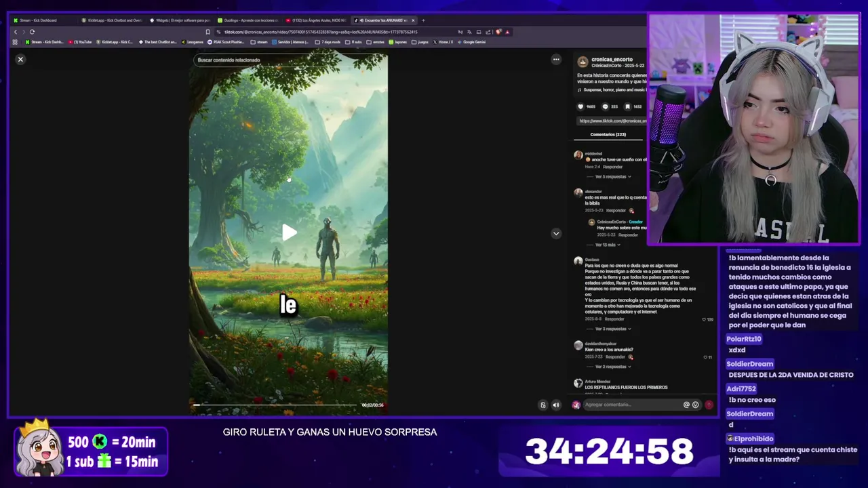Open YouTube bookmark in bookmarks bar

80,42
